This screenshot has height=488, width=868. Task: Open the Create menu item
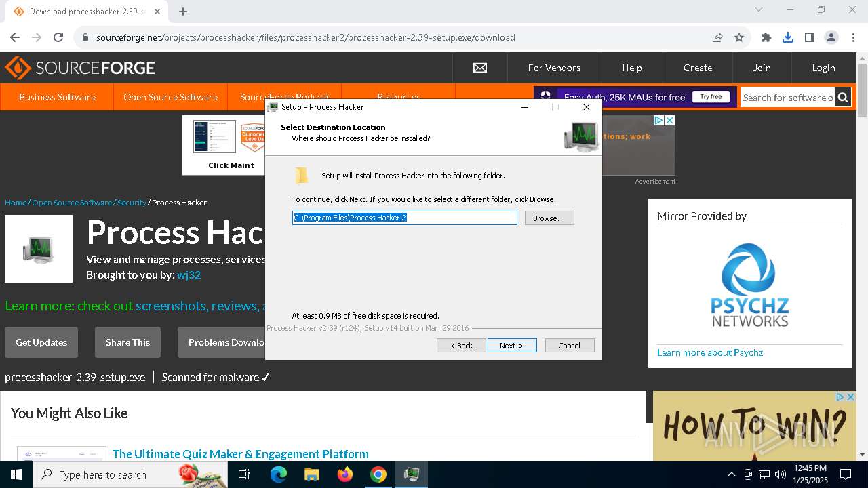coord(698,68)
